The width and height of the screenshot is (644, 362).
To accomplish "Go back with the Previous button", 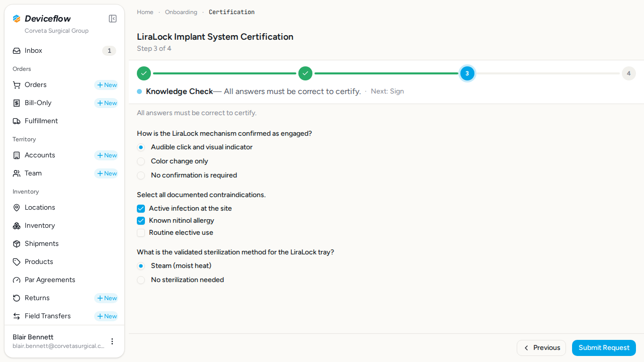I will (x=541, y=348).
